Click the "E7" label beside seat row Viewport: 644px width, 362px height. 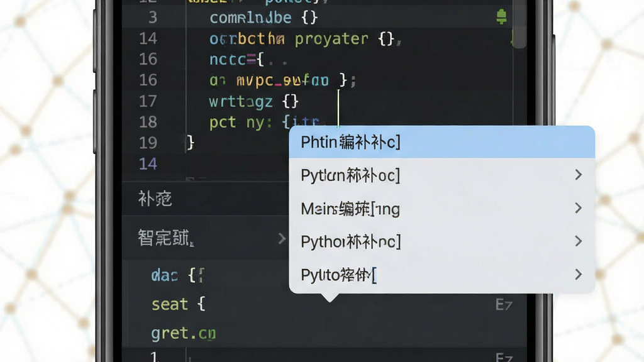point(504,305)
